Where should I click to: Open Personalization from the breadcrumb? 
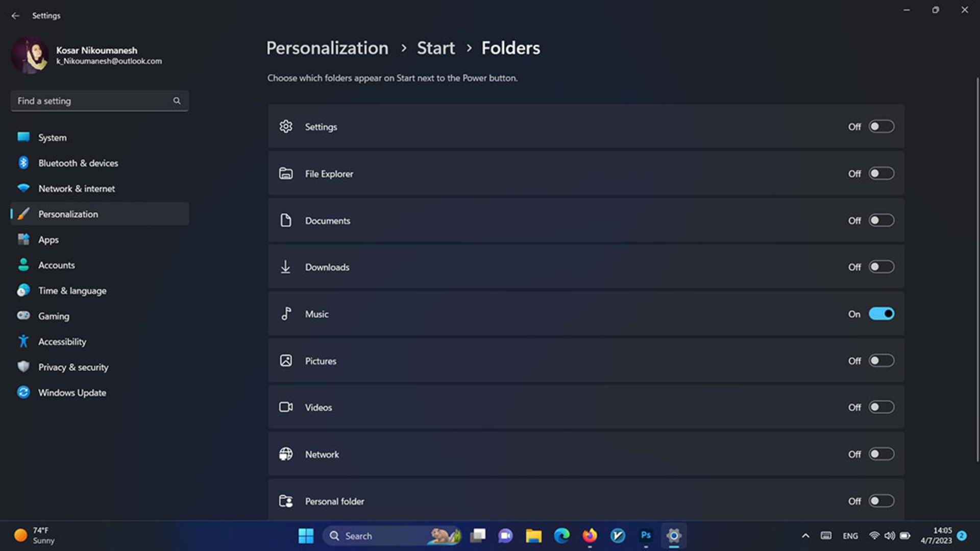327,48
